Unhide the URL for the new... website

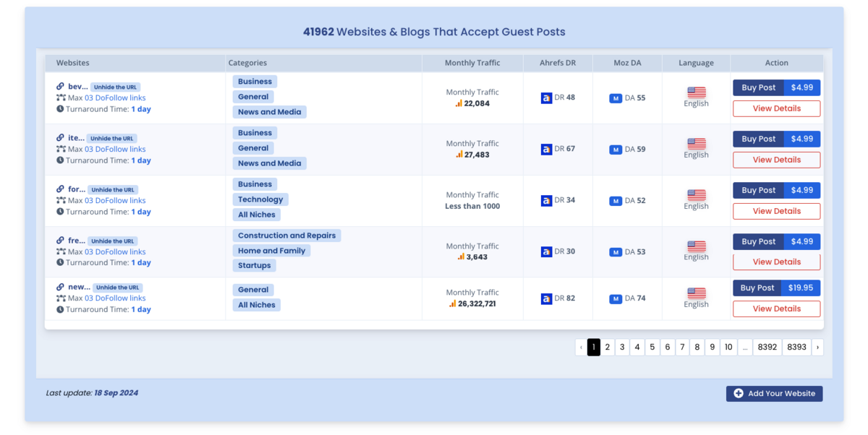[x=117, y=288]
